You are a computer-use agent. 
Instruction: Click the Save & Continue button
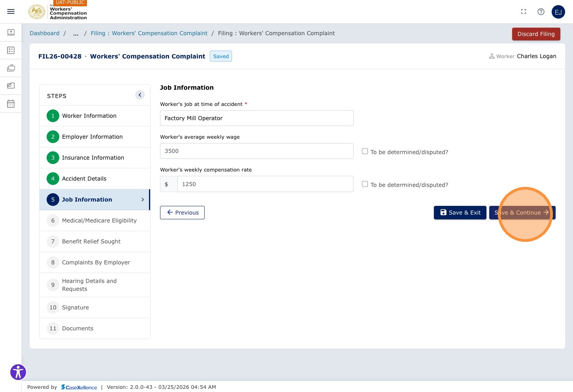(x=522, y=213)
